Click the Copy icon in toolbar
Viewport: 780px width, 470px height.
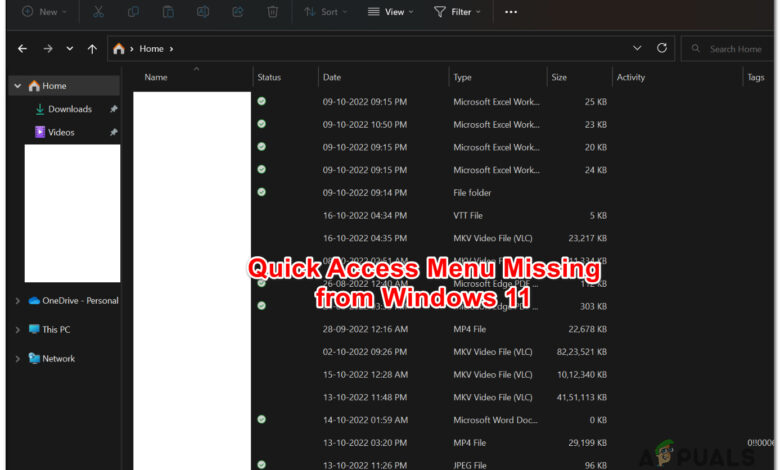click(x=133, y=12)
